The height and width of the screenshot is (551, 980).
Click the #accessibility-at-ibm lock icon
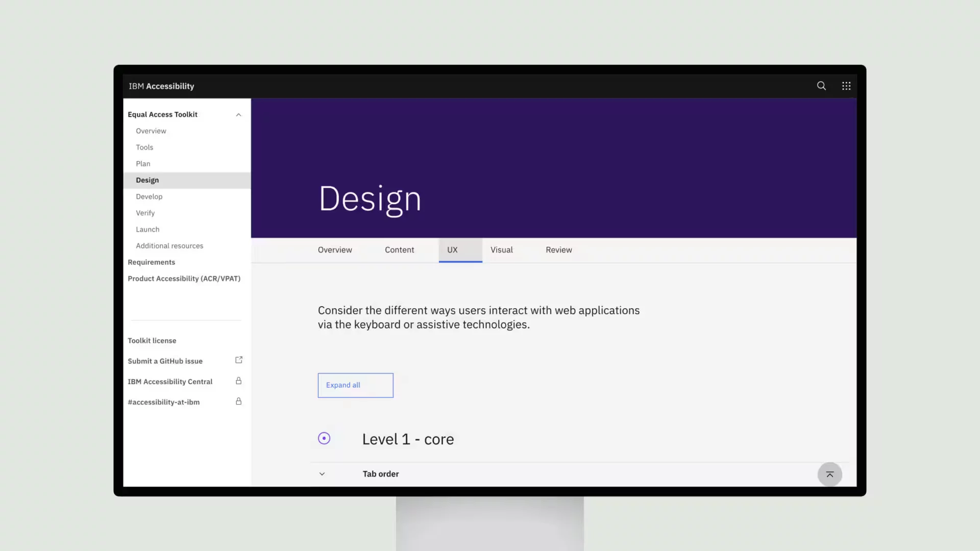[x=239, y=402]
